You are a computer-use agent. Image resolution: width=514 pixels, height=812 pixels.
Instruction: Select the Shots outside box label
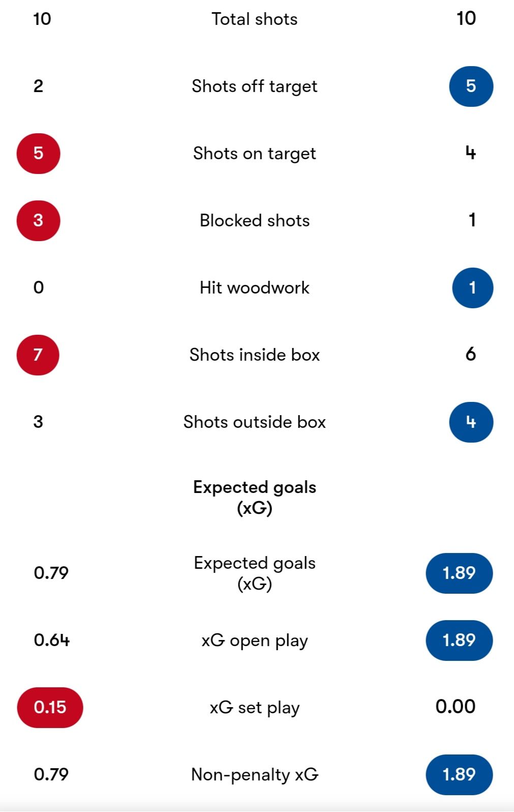(255, 422)
